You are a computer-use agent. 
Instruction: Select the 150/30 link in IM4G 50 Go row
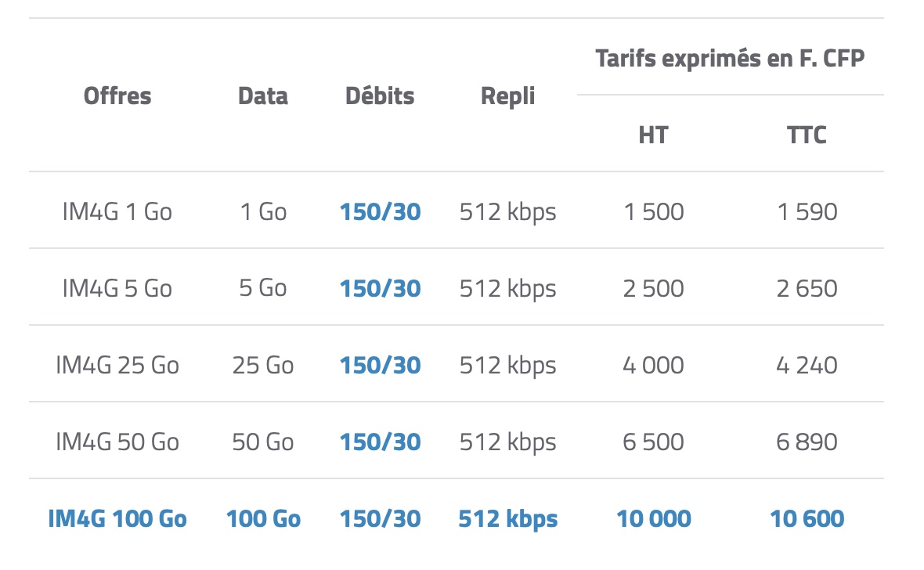380,442
